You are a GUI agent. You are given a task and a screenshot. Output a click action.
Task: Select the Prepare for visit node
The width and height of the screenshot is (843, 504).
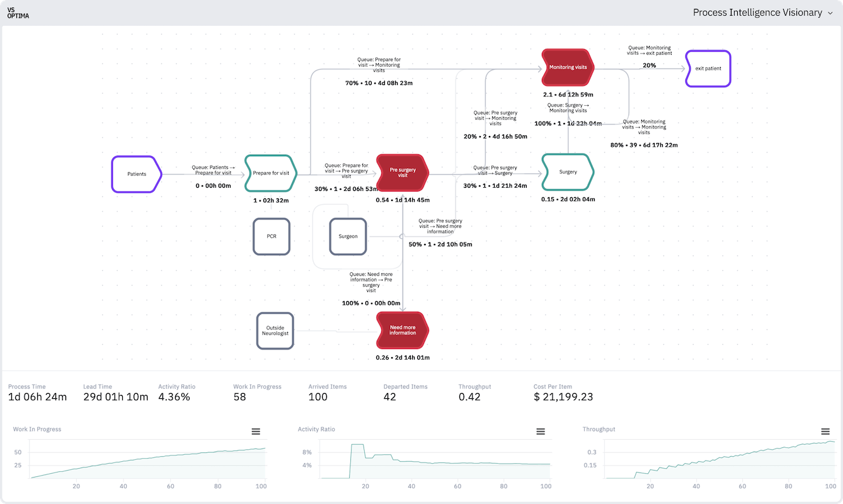pyautogui.click(x=270, y=173)
